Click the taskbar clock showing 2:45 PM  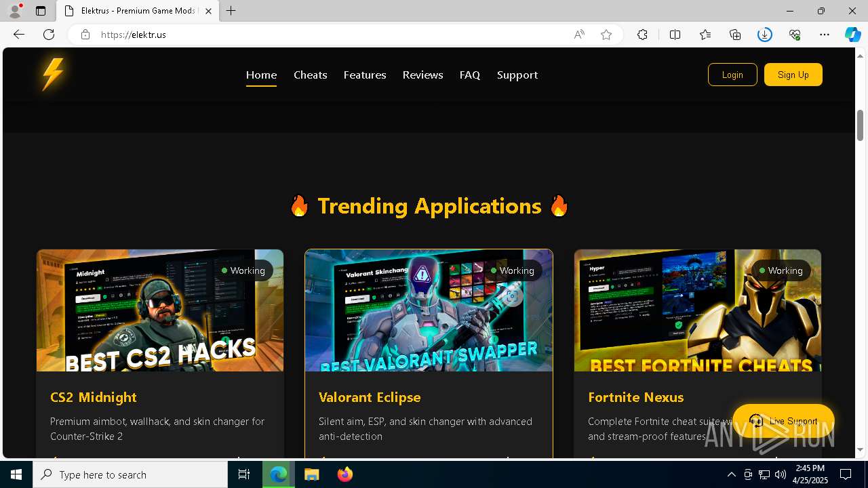[x=810, y=474]
